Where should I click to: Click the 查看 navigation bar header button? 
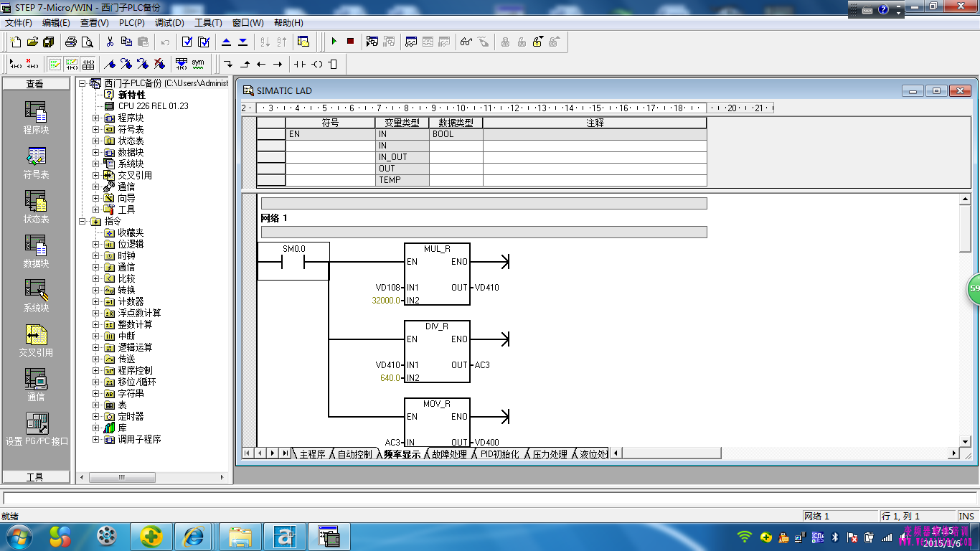[36, 84]
